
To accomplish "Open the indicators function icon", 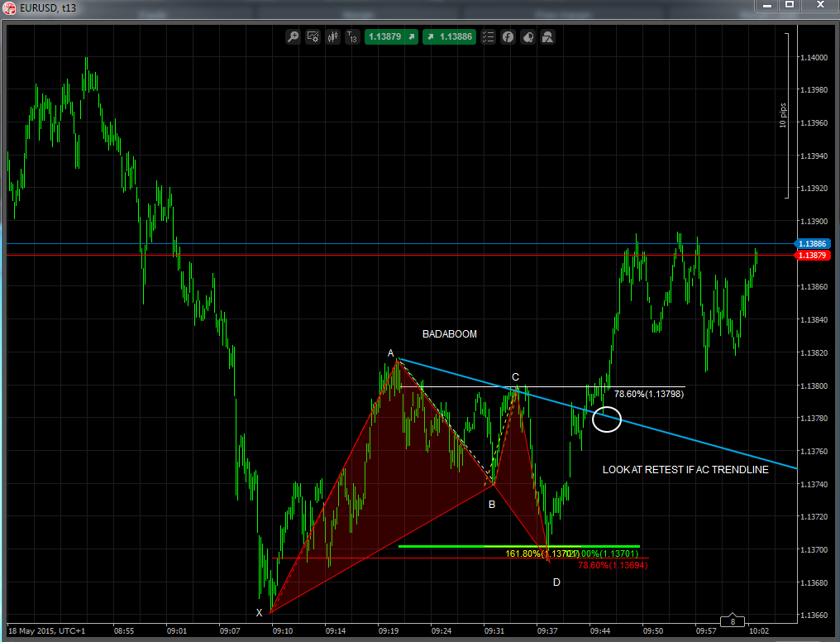I will click(x=508, y=37).
